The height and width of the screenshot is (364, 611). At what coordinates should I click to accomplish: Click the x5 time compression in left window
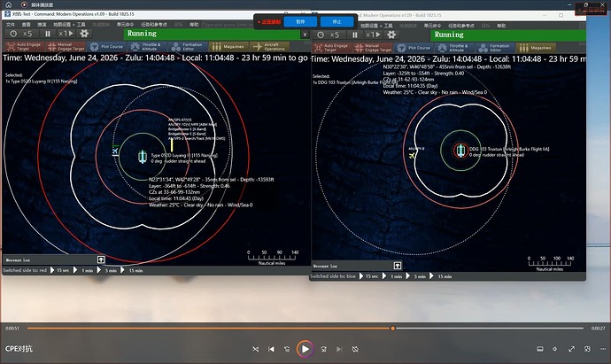(27, 34)
